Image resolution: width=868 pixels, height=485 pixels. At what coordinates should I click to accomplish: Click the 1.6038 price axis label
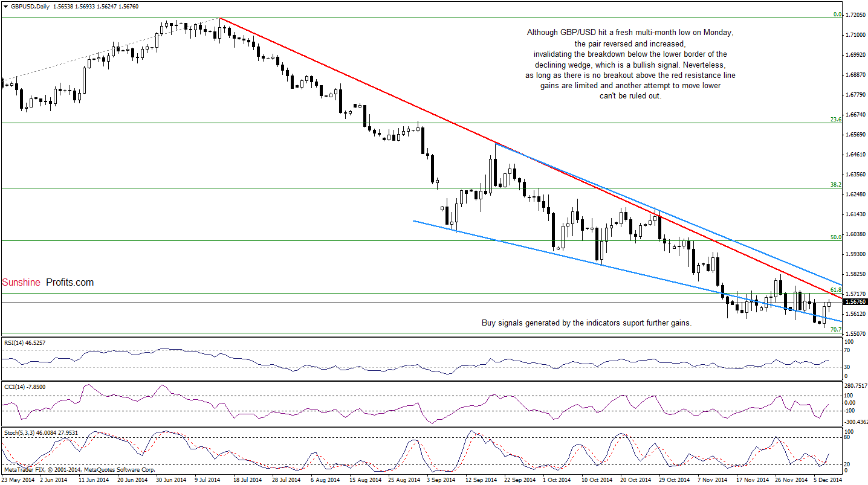pyautogui.click(x=855, y=234)
